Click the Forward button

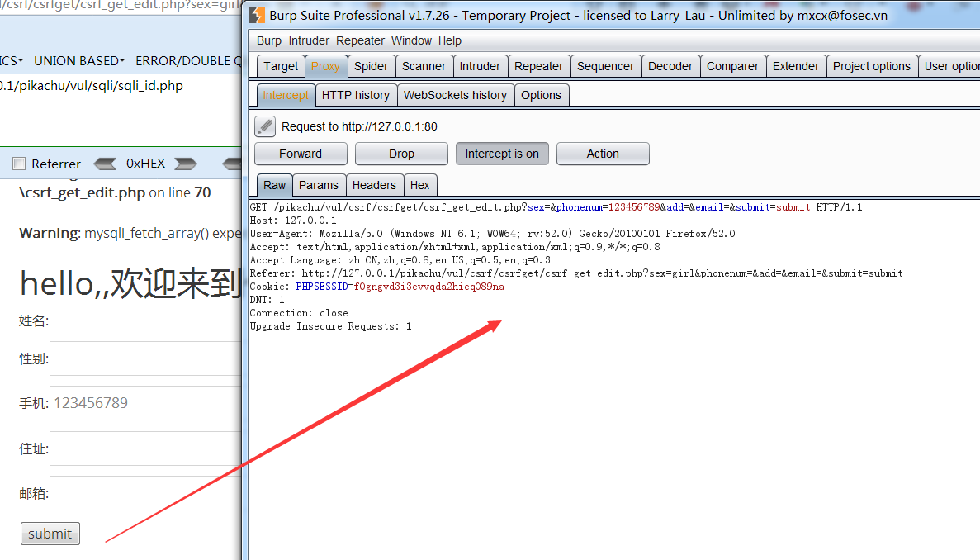(x=301, y=154)
